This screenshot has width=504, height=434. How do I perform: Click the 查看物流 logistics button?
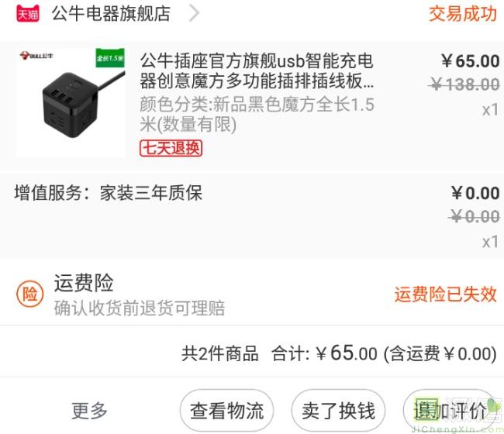click(227, 411)
